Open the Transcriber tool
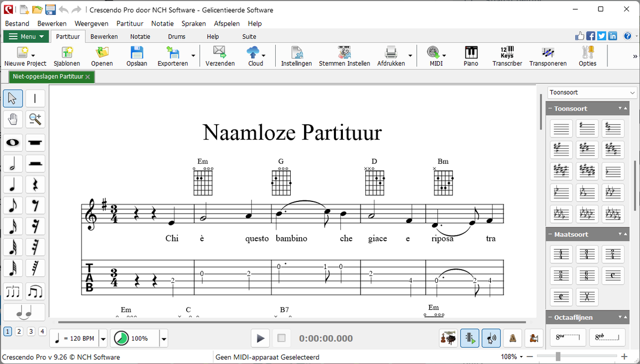 507,56
